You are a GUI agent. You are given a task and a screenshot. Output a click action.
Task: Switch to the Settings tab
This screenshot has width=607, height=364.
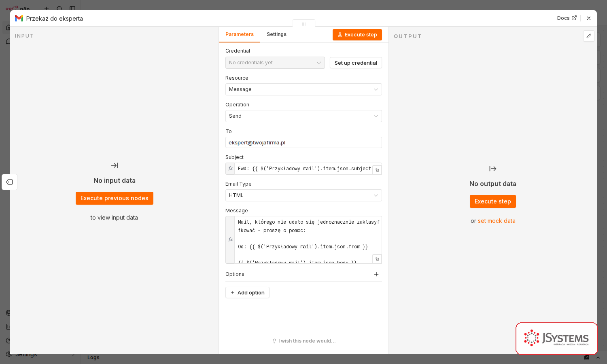(276, 34)
